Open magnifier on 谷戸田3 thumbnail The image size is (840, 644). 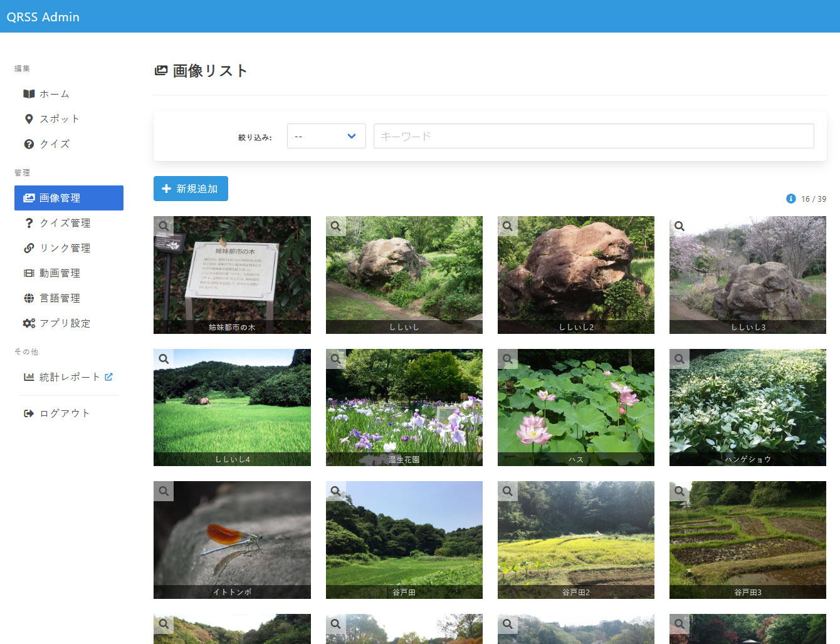(680, 491)
